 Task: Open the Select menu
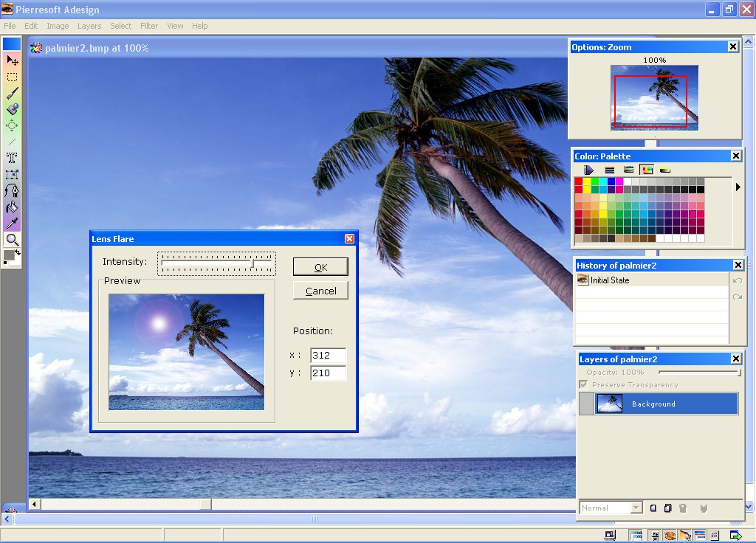point(120,26)
